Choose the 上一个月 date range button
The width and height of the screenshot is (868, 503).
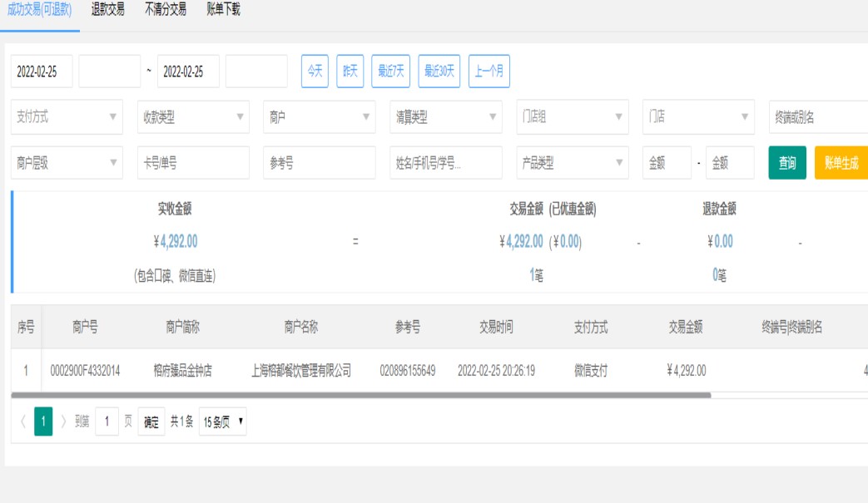(x=489, y=72)
